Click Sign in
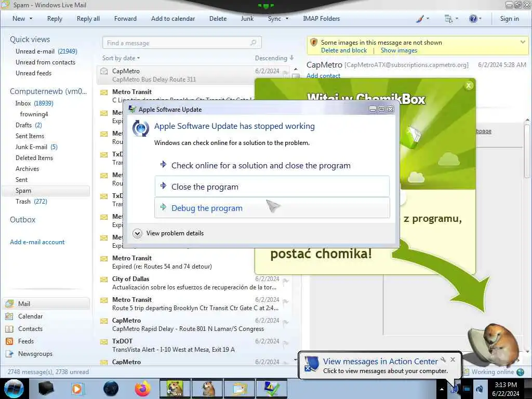Image resolution: width=532 pixels, height=399 pixels. coord(509,19)
